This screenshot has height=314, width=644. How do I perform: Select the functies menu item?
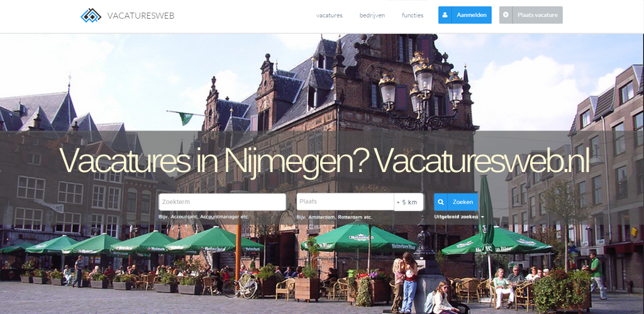tap(413, 15)
